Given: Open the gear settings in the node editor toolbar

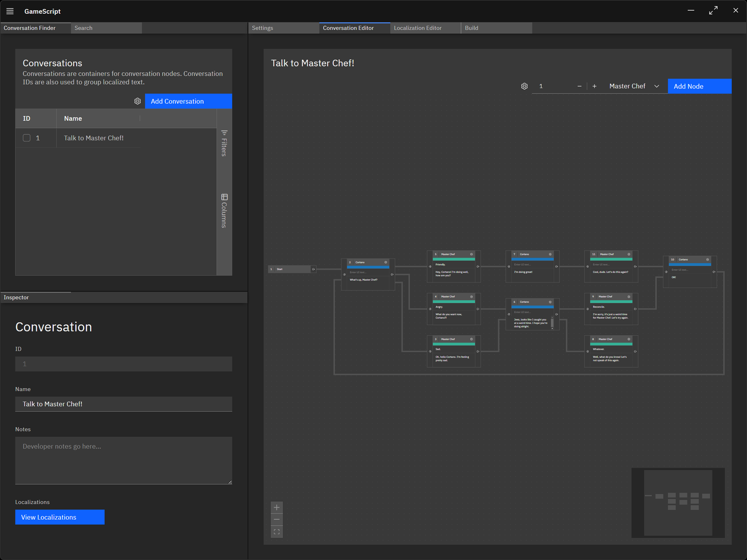Looking at the screenshot, I should point(524,86).
